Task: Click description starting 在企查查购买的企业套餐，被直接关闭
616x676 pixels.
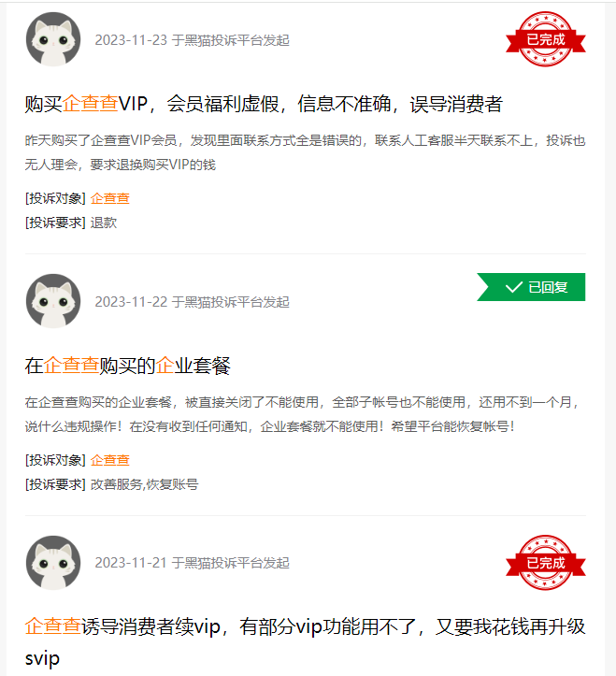Action: coord(303,414)
